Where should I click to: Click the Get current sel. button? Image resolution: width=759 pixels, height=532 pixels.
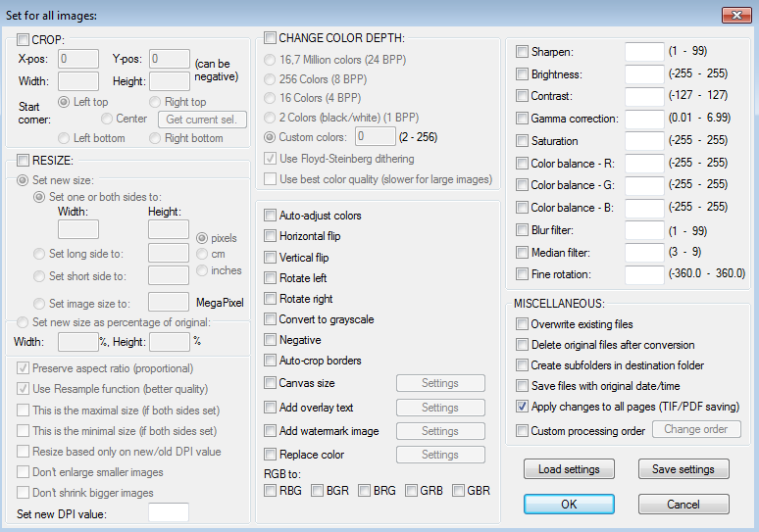(x=202, y=120)
